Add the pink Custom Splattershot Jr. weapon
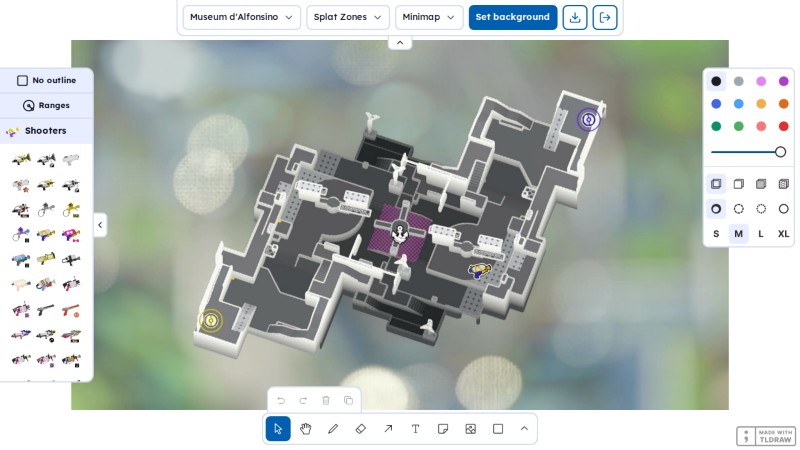Image resolution: width=800 pixels, height=450 pixels. click(x=71, y=234)
